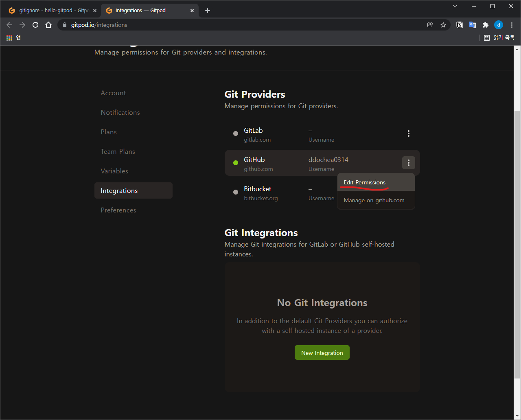Reload the Gitpod integrations page
This screenshot has width=521, height=420.
coord(35,25)
